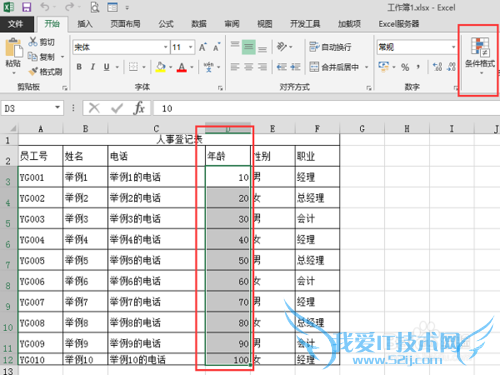Screen dimensions: 500x375
Task: Expand underline style dropdown arrow
Action: 117,67
